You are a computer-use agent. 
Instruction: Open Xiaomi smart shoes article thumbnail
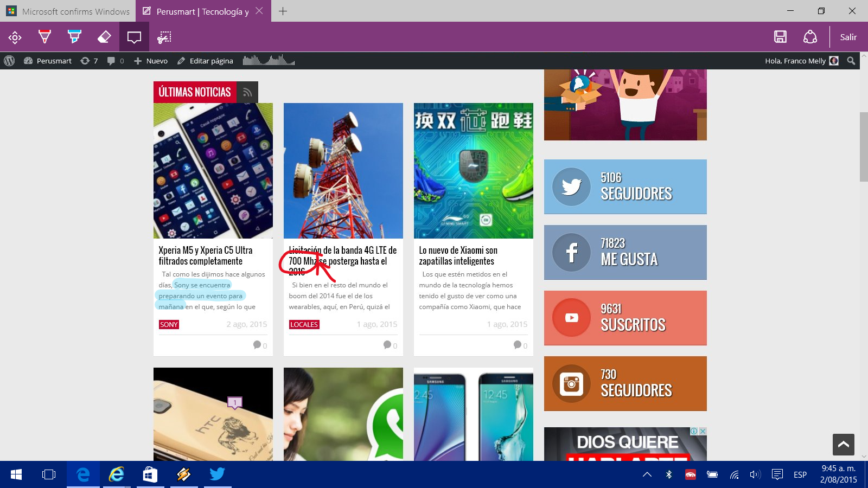click(474, 171)
